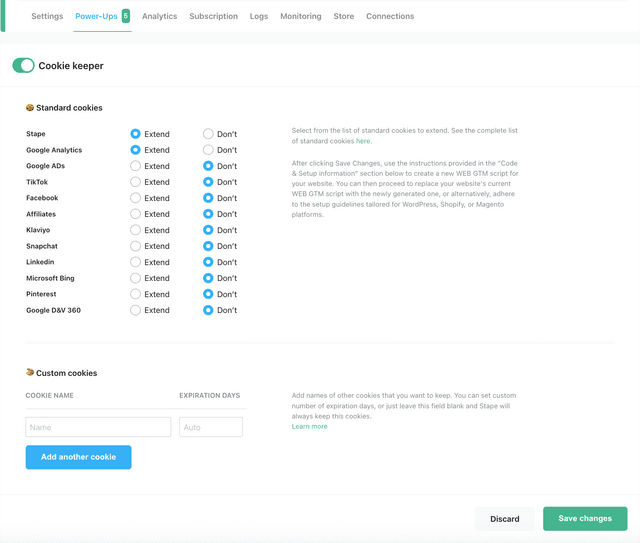Open the standard cookies 'here' link

pos(363,141)
